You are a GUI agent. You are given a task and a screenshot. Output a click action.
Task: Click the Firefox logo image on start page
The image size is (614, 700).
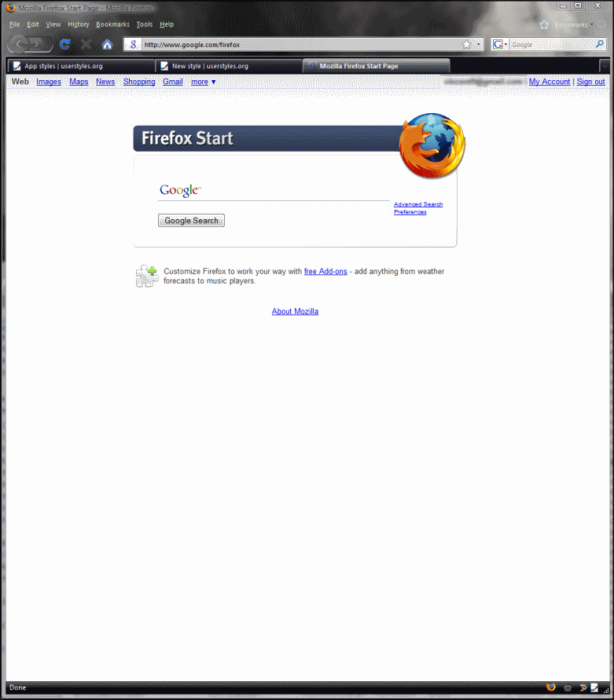(432, 145)
